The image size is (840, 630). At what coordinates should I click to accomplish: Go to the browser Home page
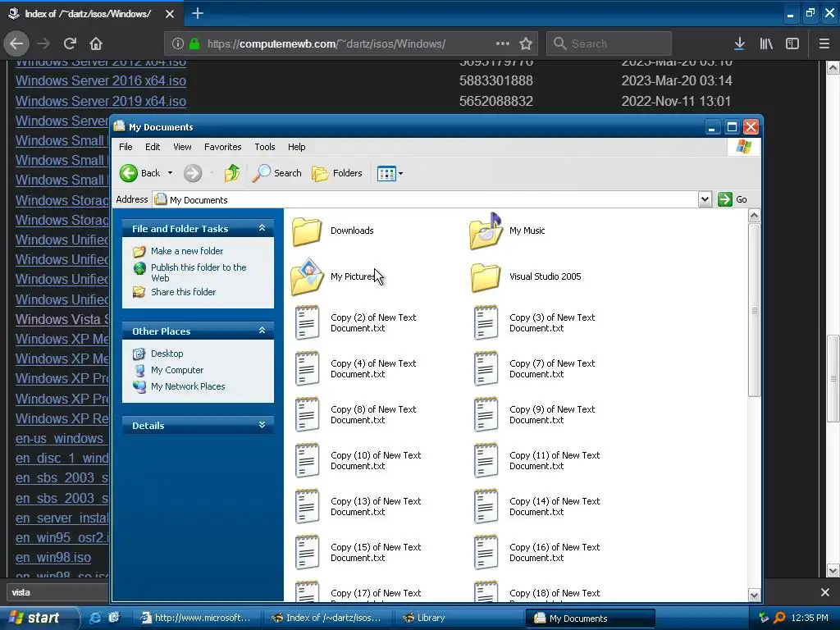pos(96,44)
